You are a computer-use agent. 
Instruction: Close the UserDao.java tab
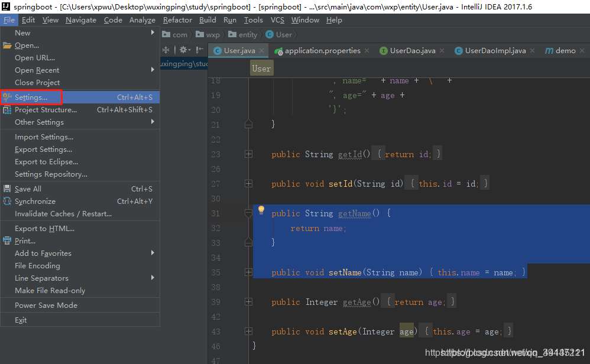(442, 50)
